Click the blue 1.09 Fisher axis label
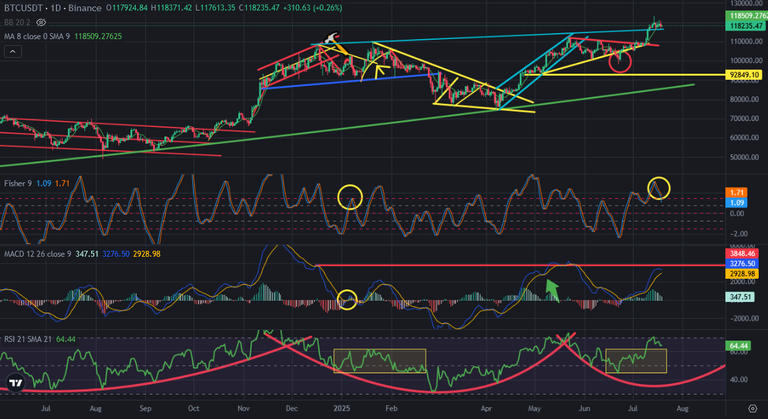This screenshot has height=419, width=768. coord(737,202)
